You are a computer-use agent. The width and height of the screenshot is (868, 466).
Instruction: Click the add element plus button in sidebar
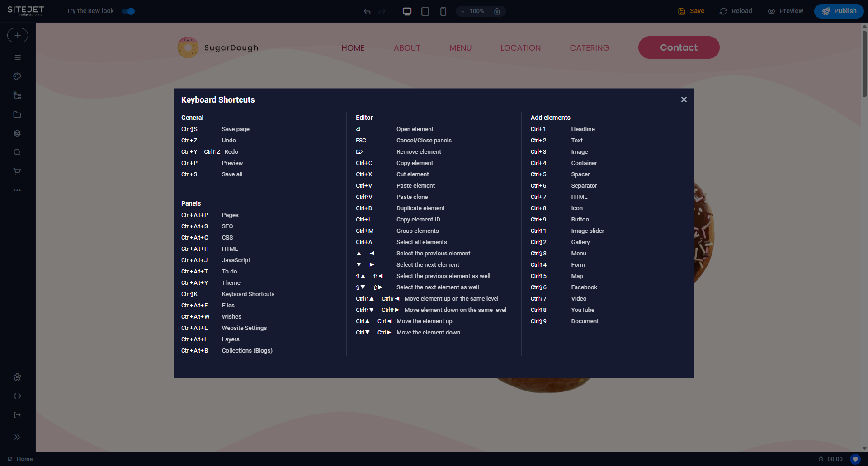click(17, 35)
